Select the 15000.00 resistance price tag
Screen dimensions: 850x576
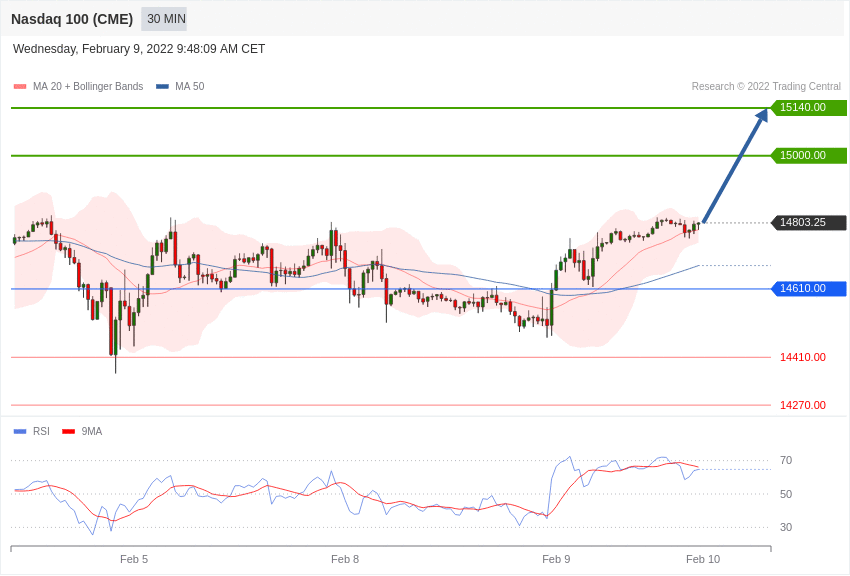808,156
